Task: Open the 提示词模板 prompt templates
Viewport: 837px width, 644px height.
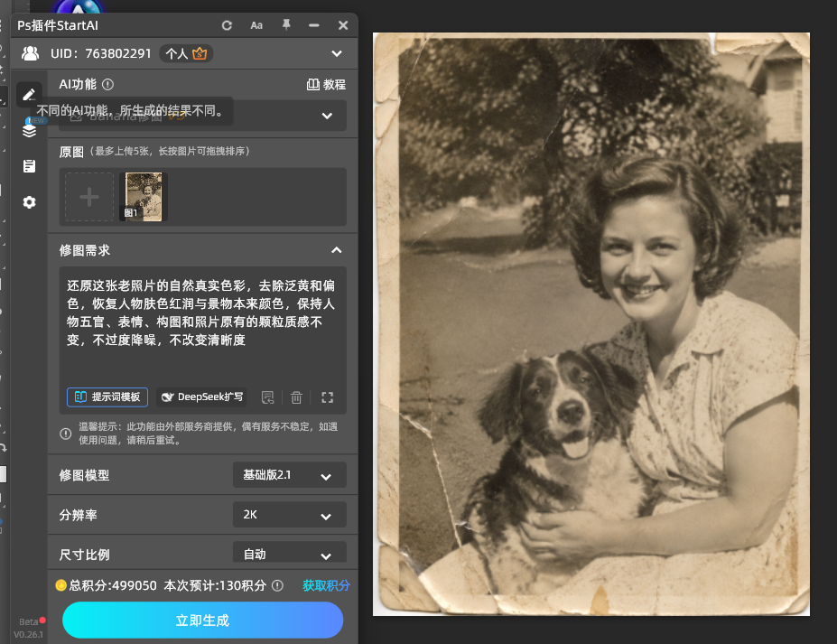Action: pos(107,397)
